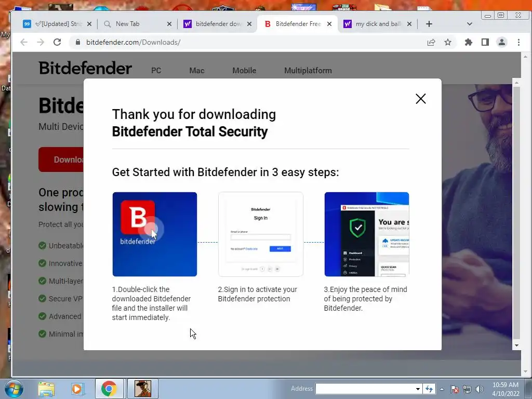The height and width of the screenshot is (399, 532).
Task: Open the Chrome profile avatar
Action: coord(502,42)
